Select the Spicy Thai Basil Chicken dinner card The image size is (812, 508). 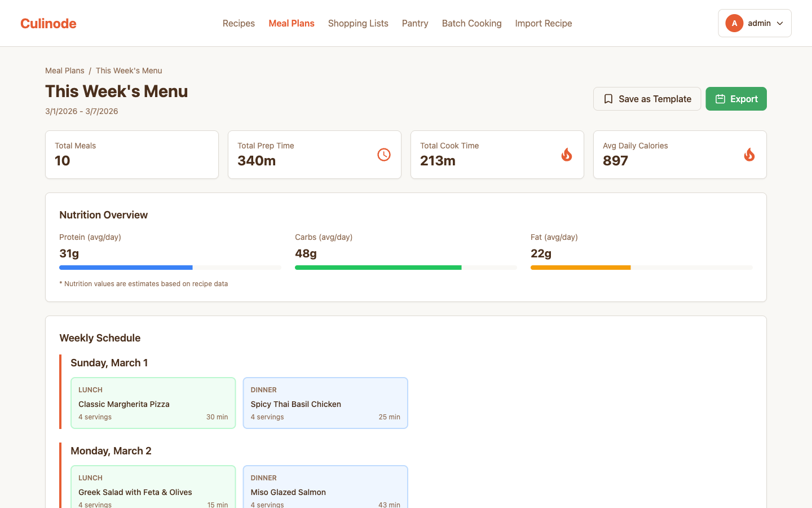point(325,402)
